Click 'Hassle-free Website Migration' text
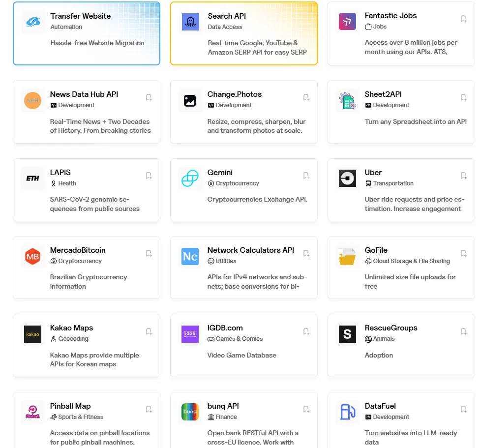This screenshot has height=448, width=481. click(x=97, y=43)
